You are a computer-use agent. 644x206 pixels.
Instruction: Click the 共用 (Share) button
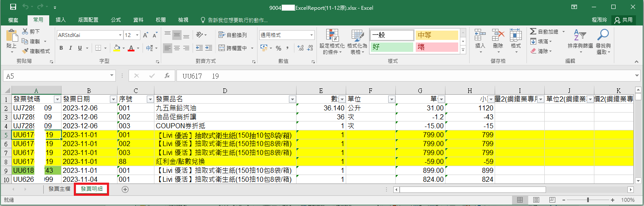pyautogui.click(x=624, y=20)
